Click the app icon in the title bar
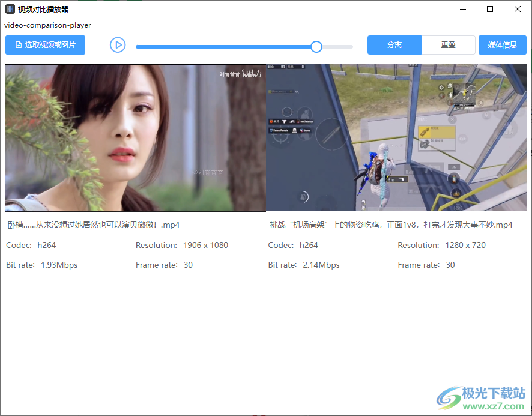 [x=10, y=9]
